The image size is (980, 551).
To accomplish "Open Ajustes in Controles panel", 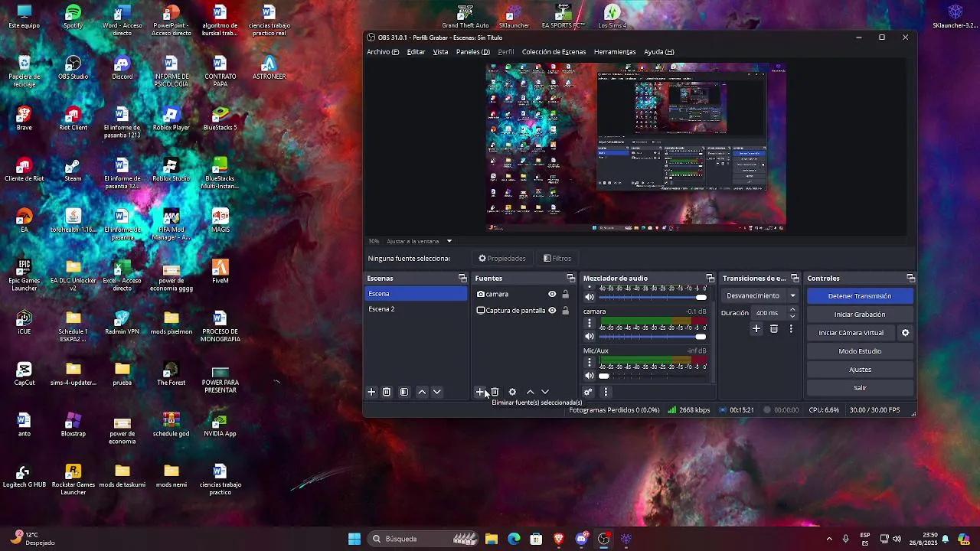I will coord(860,370).
